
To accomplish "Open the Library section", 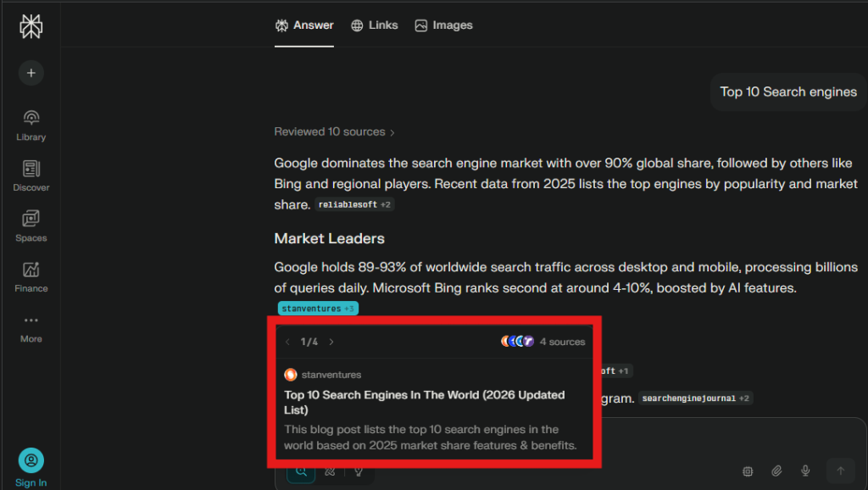I will point(31,124).
